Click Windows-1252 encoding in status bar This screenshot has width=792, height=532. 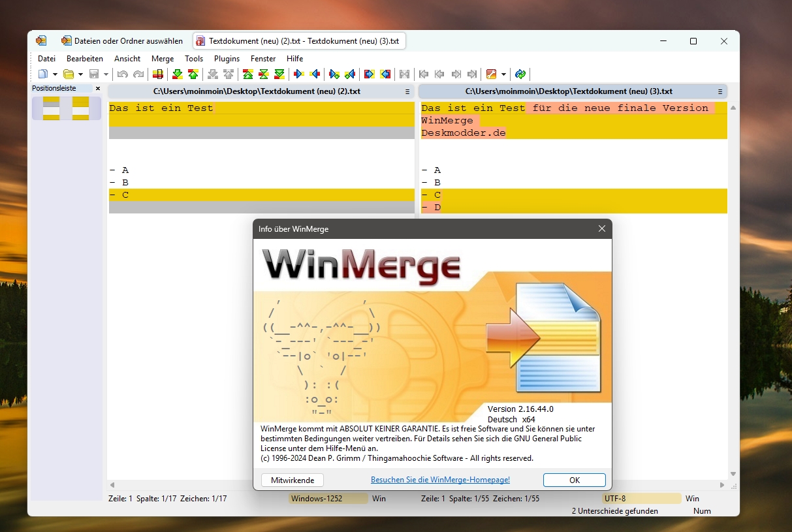(328, 499)
